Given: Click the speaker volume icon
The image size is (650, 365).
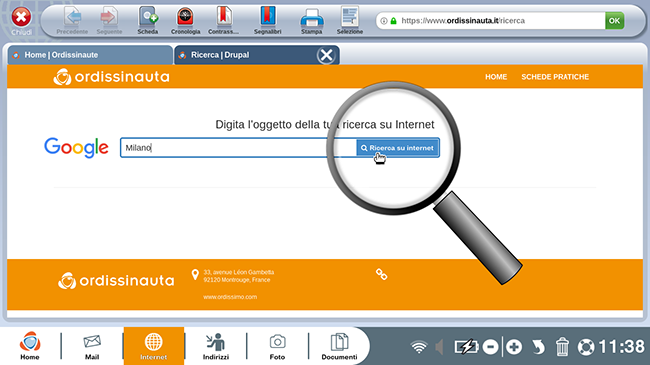Looking at the screenshot, I should click(x=439, y=347).
